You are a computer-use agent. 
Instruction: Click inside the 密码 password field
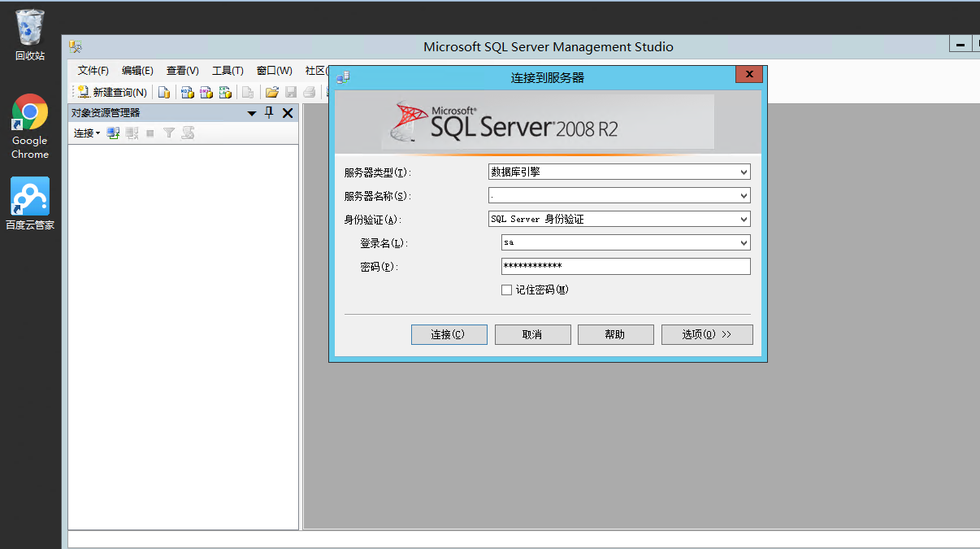pyautogui.click(x=626, y=266)
